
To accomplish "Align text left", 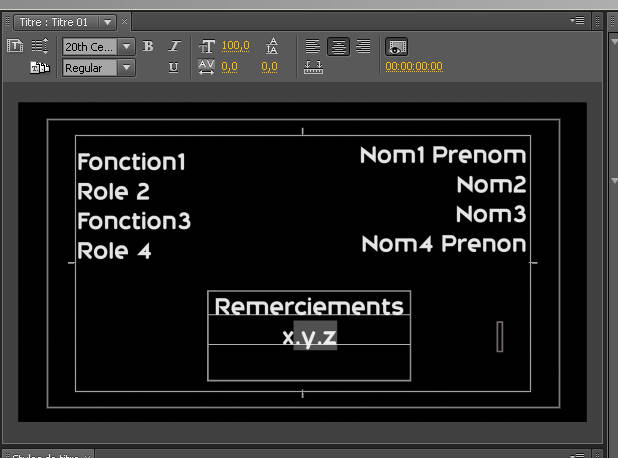I will [313, 47].
